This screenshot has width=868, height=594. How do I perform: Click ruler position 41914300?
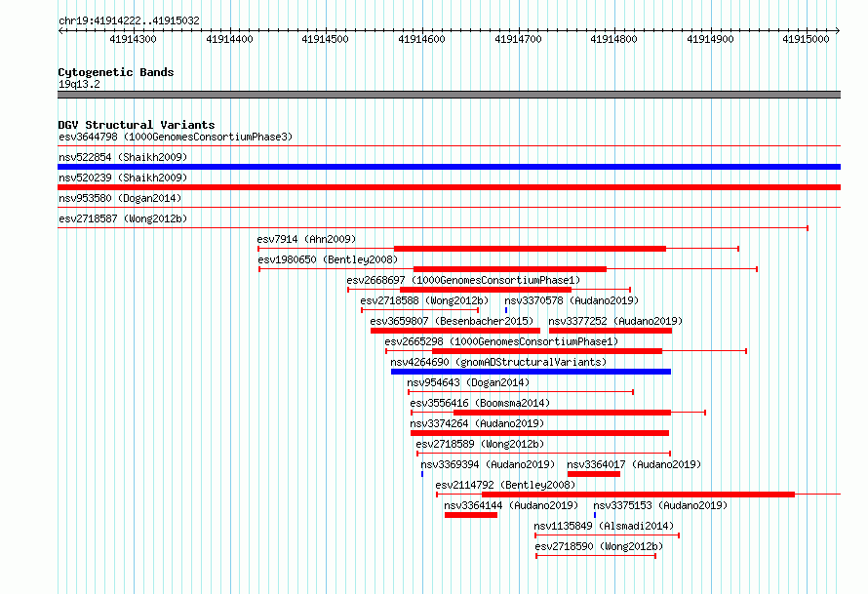133,39
